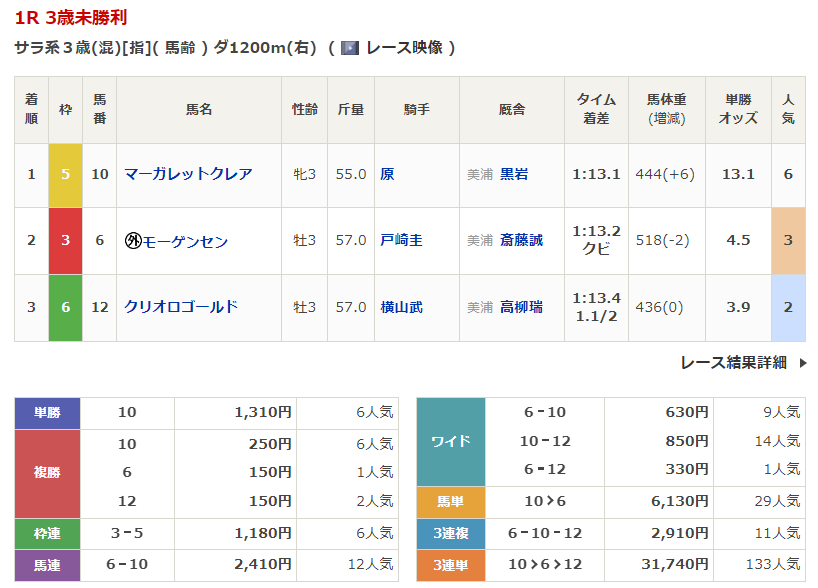The width and height of the screenshot is (818, 588).
Task: Click the green frame 6 color box
Action: coord(65,307)
